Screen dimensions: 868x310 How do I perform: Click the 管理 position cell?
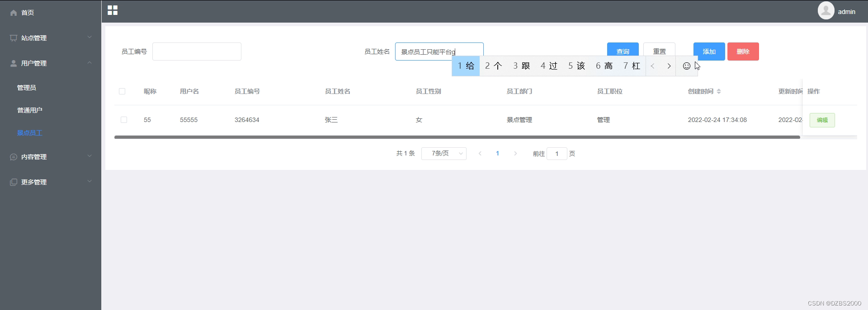604,120
